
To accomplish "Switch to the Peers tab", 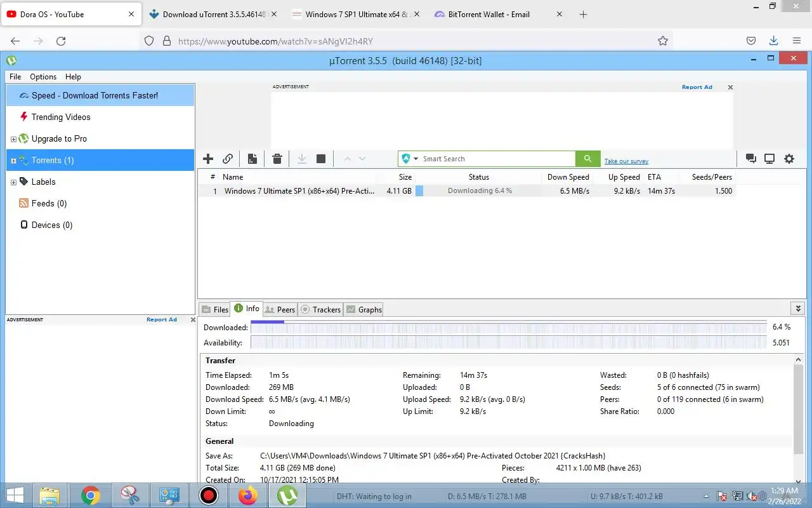I will tap(280, 309).
